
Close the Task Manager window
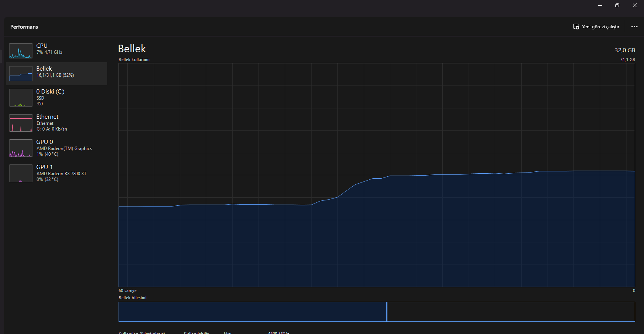point(635,5)
